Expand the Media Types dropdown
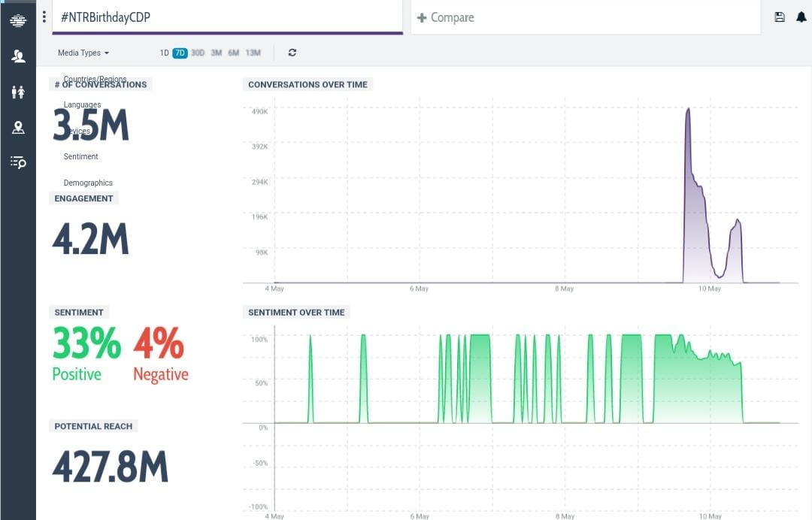The width and height of the screenshot is (812, 520). [x=83, y=53]
